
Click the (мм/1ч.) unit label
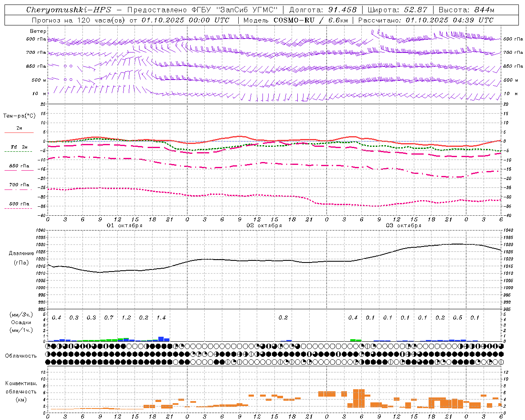click(x=21, y=330)
